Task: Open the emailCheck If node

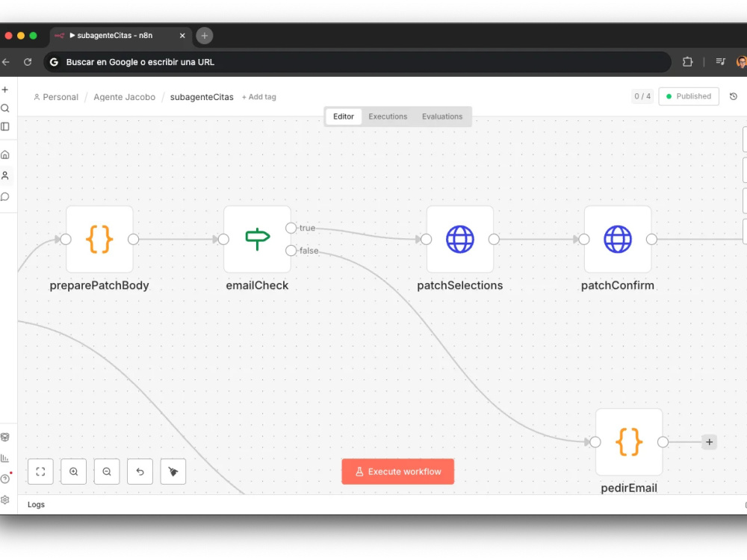Action: click(257, 239)
